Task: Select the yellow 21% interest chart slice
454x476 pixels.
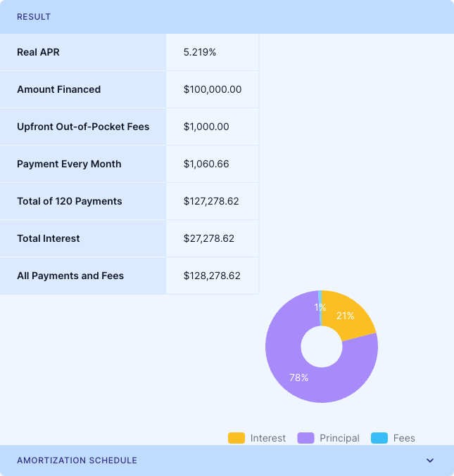Action: (348, 315)
